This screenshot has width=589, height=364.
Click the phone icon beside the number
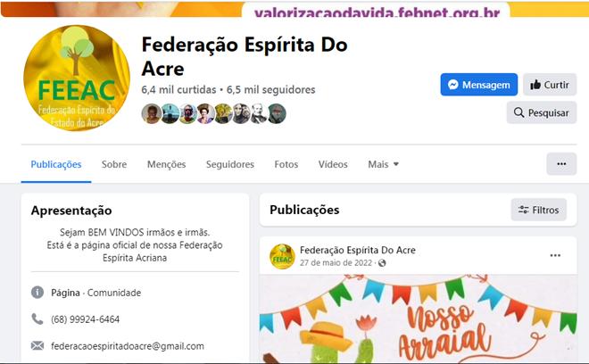point(37,318)
